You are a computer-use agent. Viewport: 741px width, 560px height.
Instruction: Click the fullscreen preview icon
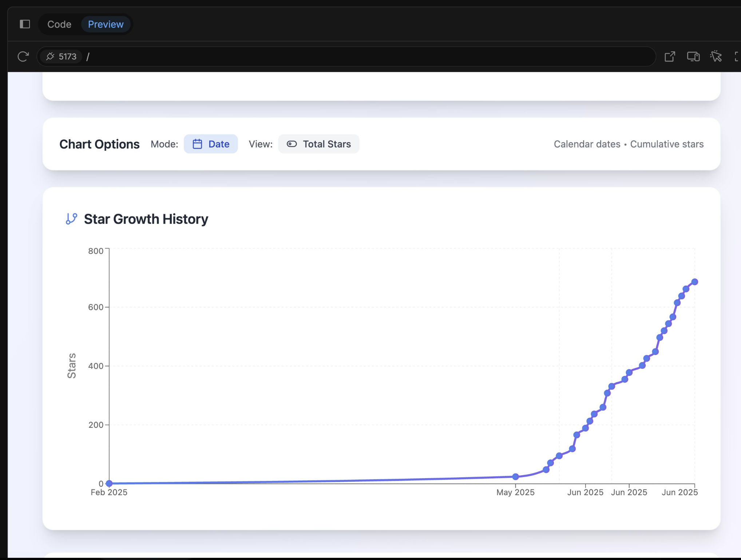tap(737, 56)
